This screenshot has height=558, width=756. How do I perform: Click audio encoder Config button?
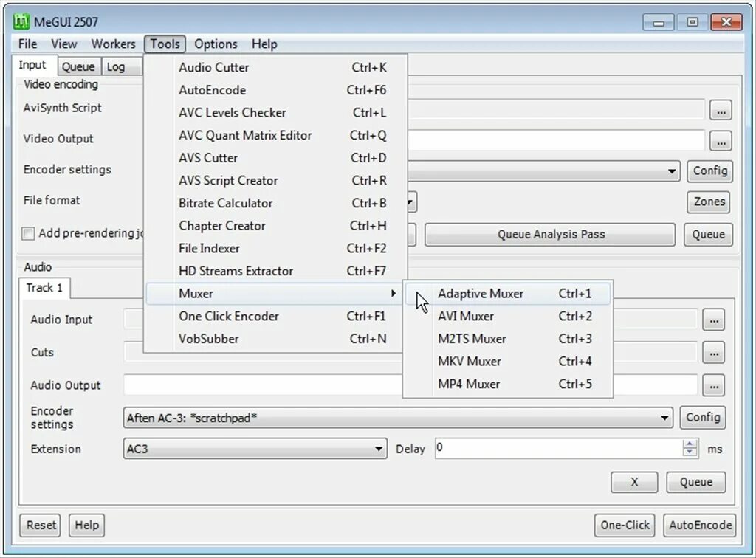[x=703, y=417]
